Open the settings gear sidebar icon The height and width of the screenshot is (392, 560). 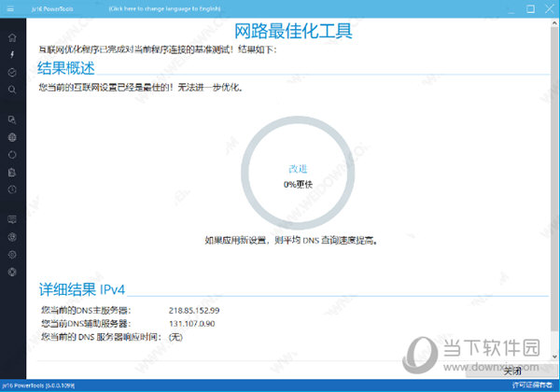[12, 255]
